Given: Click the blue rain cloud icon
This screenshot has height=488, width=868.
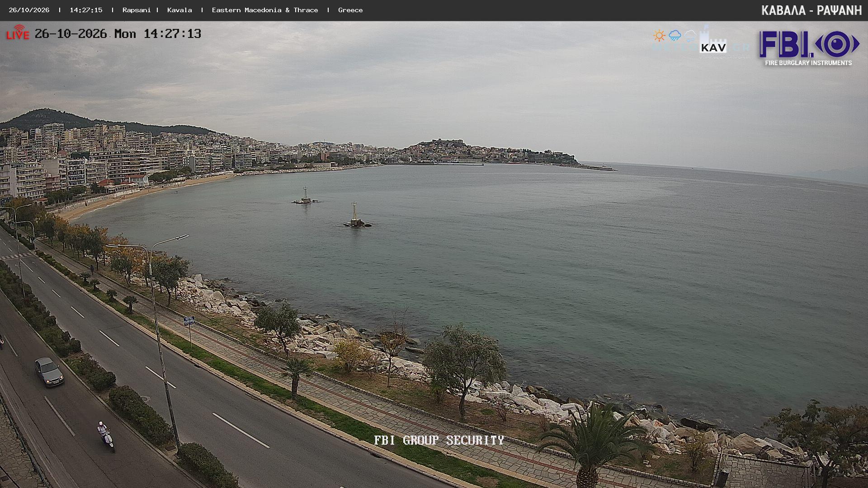Looking at the screenshot, I should 675,35.
